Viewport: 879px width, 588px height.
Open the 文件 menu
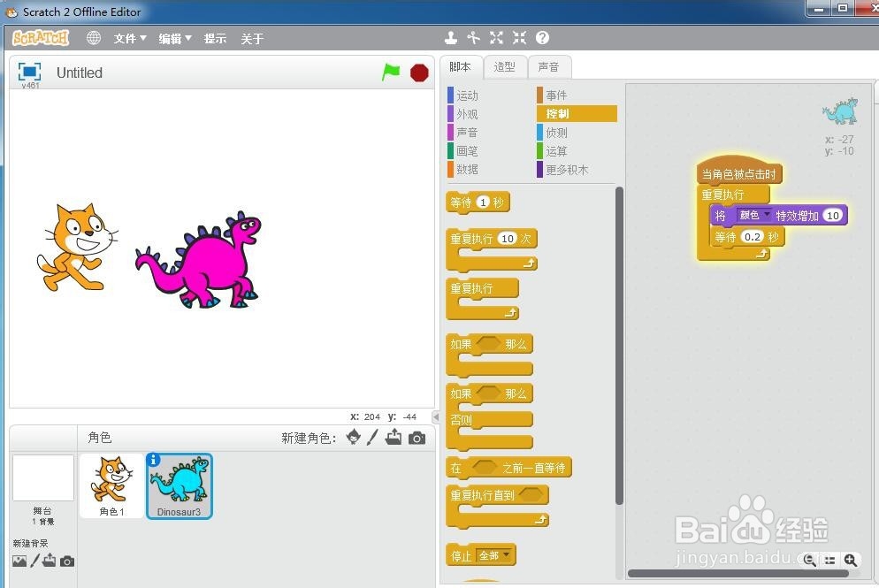click(130, 38)
